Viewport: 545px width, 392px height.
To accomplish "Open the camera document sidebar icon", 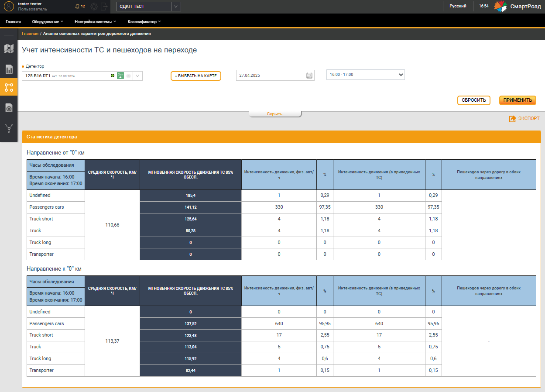I will point(9,108).
